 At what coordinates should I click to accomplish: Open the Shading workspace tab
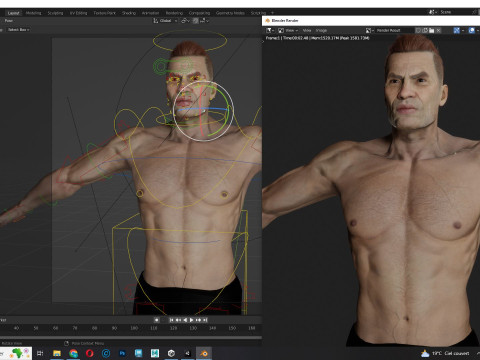coord(129,13)
